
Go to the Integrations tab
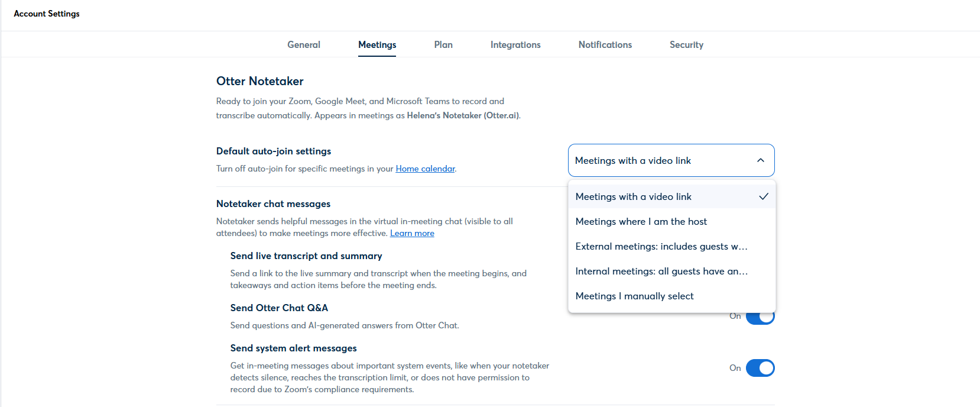(515, 45)
